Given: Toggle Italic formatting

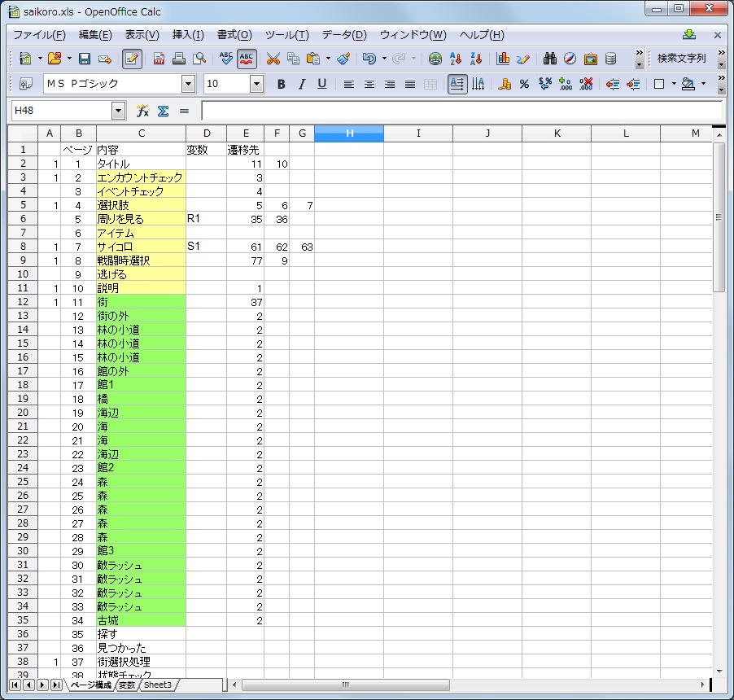Looking at the screenshot, I should coord(301,84).
